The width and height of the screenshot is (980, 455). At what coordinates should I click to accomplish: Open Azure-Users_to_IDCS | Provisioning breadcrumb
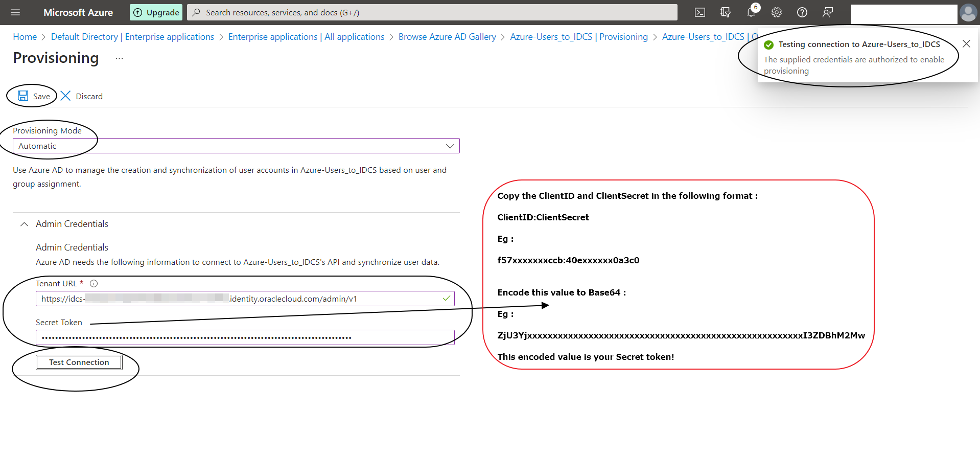click(x=579, y=37)
